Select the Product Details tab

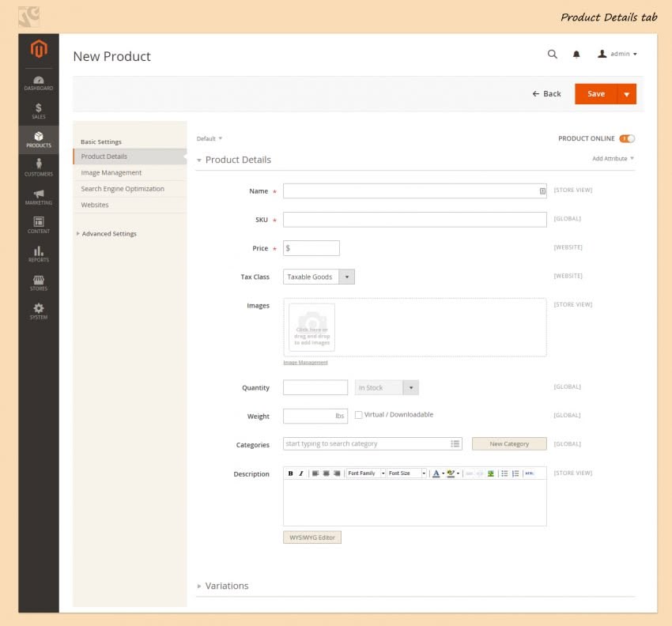click(130, 156)
